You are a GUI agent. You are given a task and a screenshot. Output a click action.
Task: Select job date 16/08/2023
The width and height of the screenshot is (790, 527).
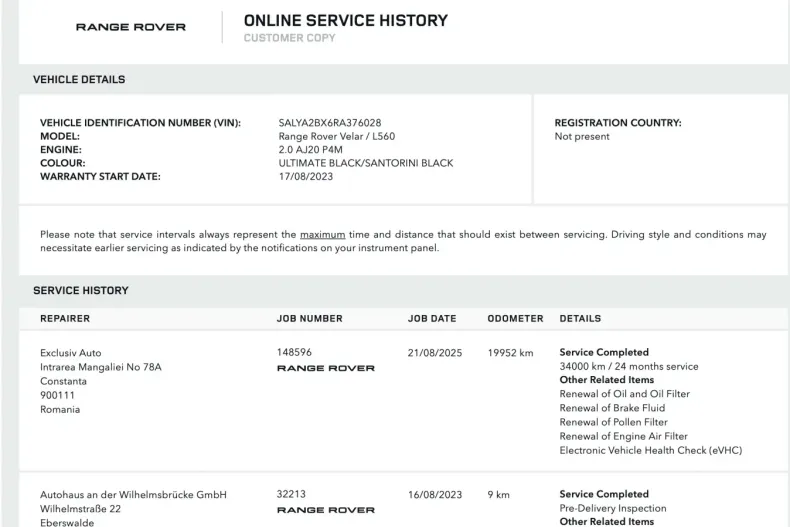point(435,495)
